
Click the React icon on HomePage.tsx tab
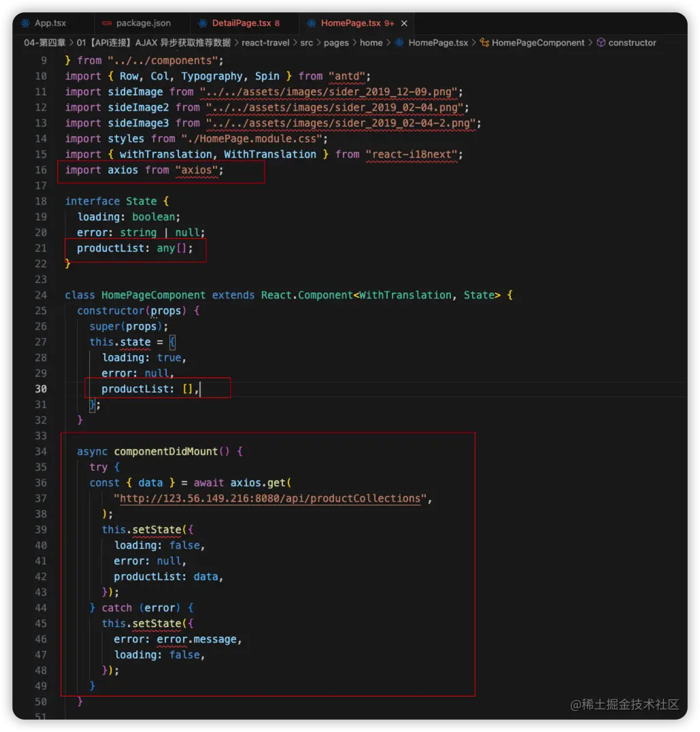coord(312,23)
